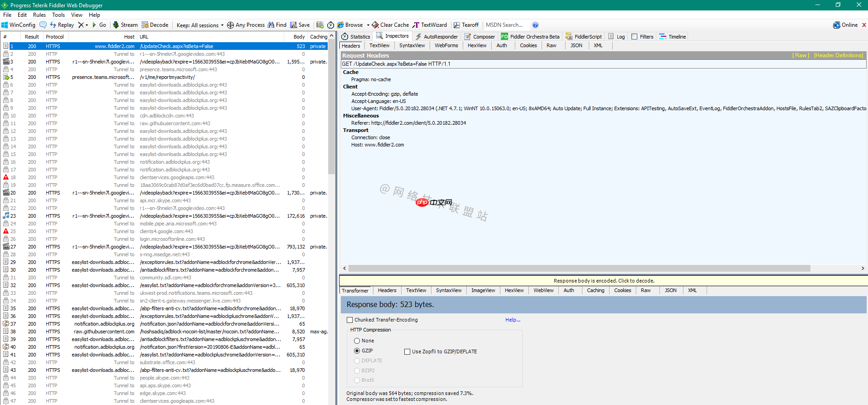Open the Rules menu
Image resolution: width=868 pixels, height=405 pixels.
tap(39, 15)
